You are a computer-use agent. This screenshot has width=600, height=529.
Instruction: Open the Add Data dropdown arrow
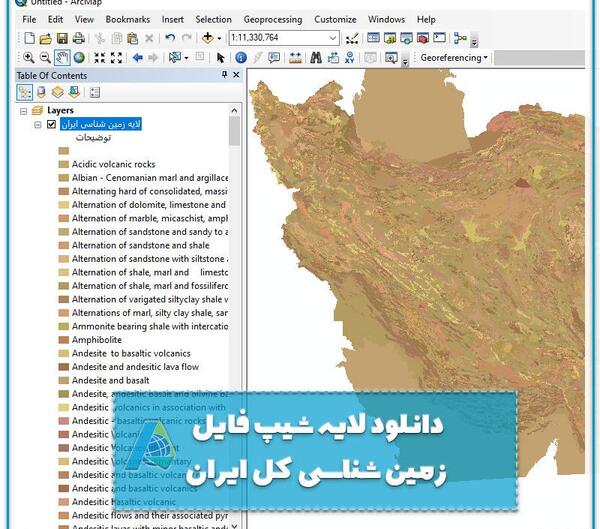click(x=219, y=38)
